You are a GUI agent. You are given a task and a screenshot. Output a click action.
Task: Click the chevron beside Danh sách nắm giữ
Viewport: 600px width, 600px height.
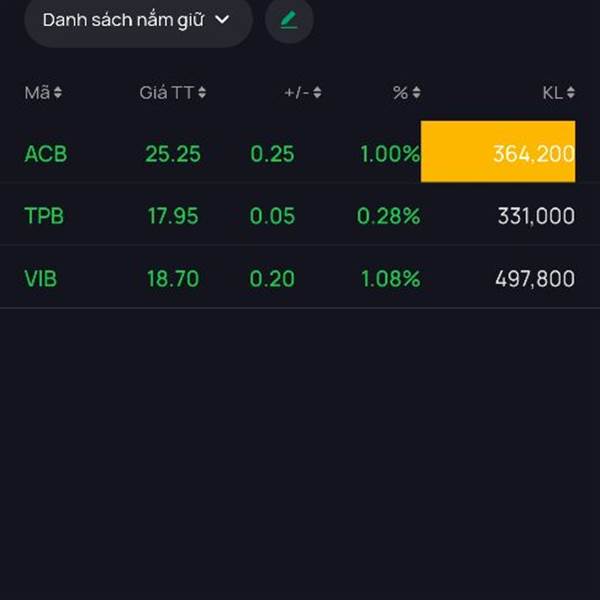click(222, 20)
